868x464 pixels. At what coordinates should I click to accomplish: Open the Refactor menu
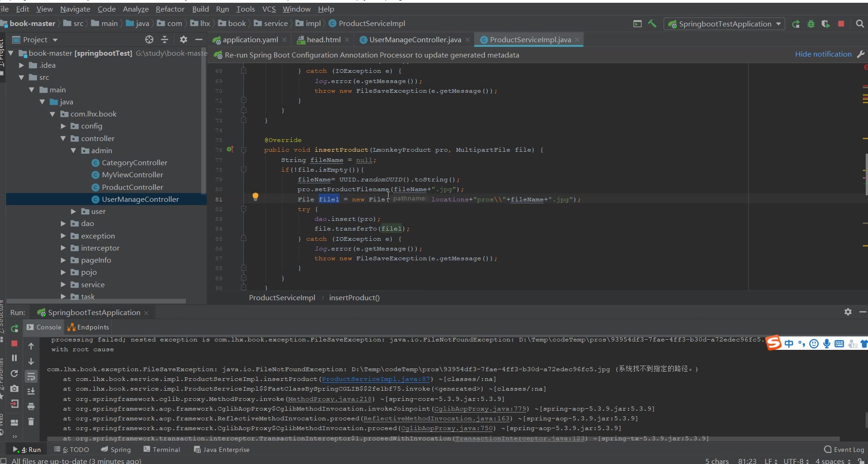click(170, 9)
